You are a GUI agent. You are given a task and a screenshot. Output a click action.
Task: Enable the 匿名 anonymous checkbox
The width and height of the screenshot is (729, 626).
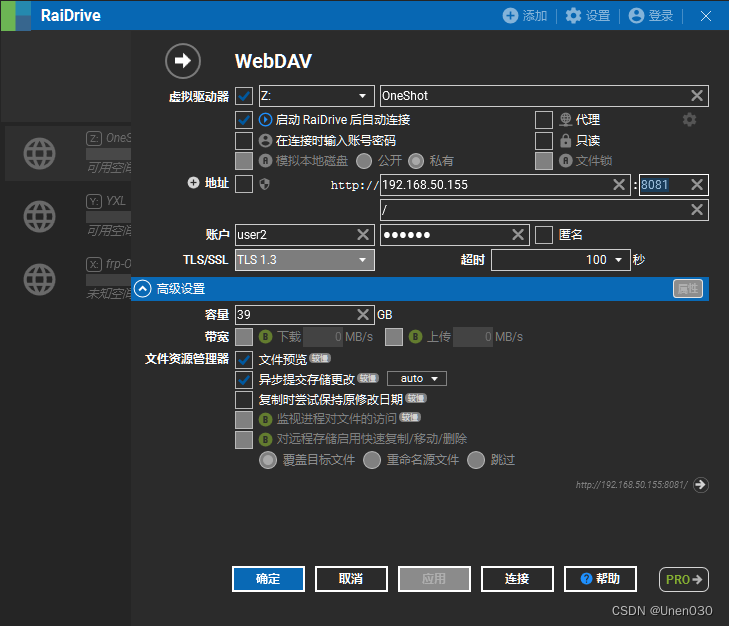[x=543, y=235]
